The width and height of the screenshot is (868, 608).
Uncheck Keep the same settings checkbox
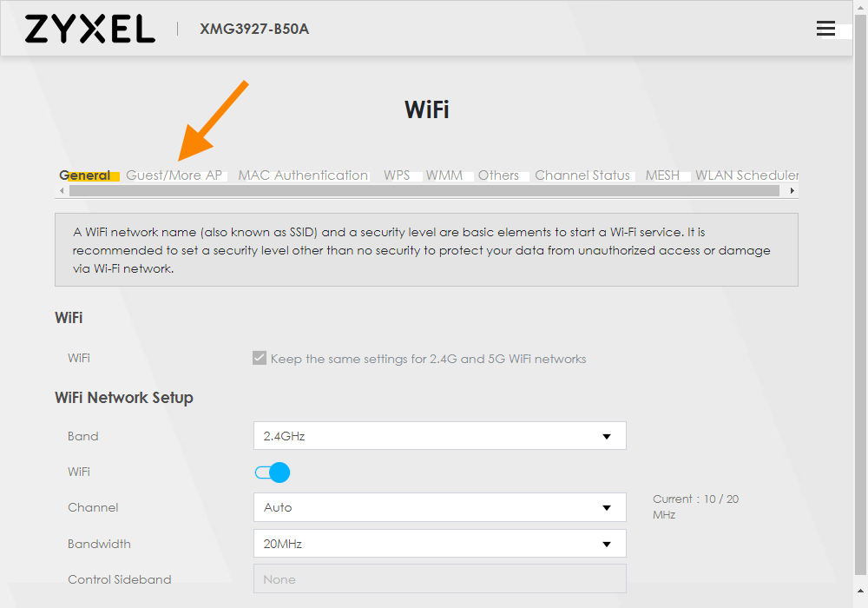click(x=260, y=358)
